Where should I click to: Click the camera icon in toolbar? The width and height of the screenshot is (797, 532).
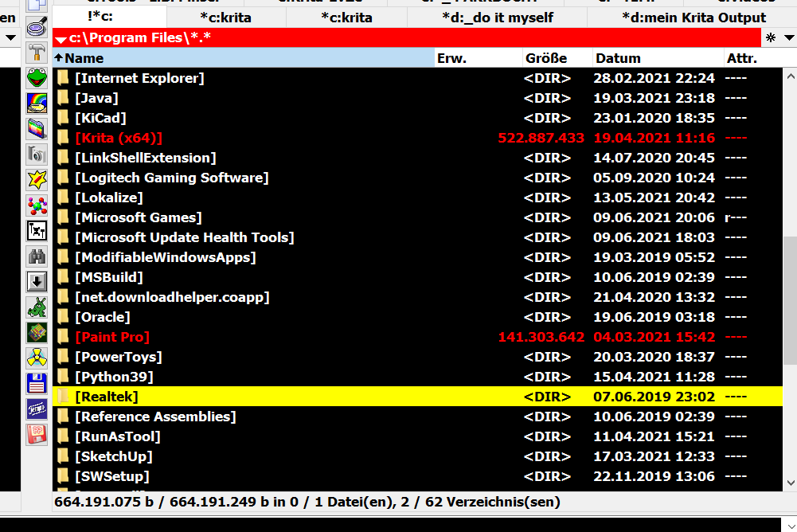[x=37, y=155]
